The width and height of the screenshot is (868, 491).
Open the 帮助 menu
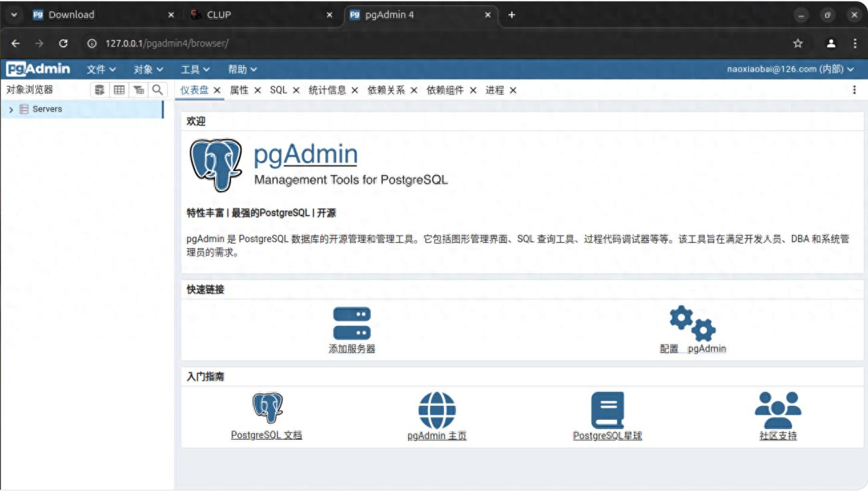pos(242,69)
